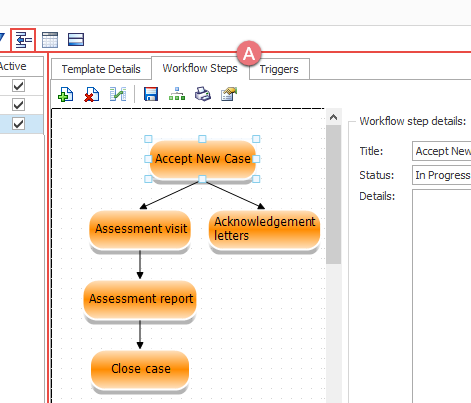Image resolution: width=471 pixels, height=403 pixels.
Task: Uncheck the first Active checkbox
Action: click(18, 86)
